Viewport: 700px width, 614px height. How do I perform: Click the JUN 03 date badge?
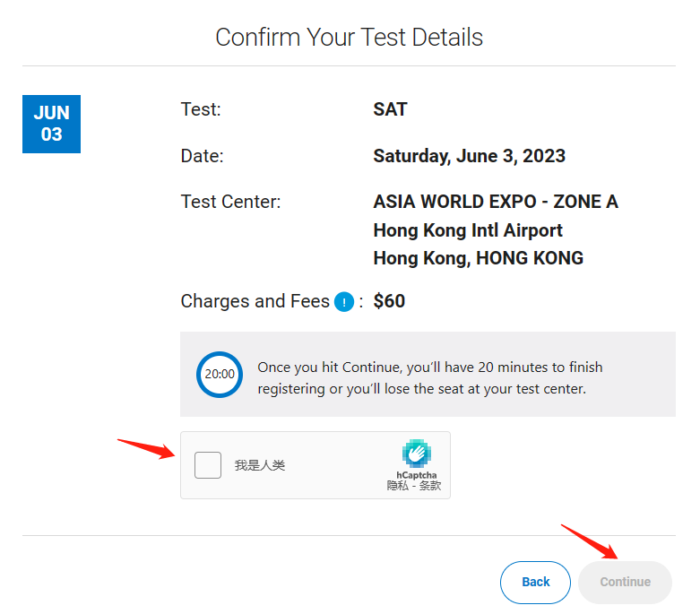click(x=51, y=124)
